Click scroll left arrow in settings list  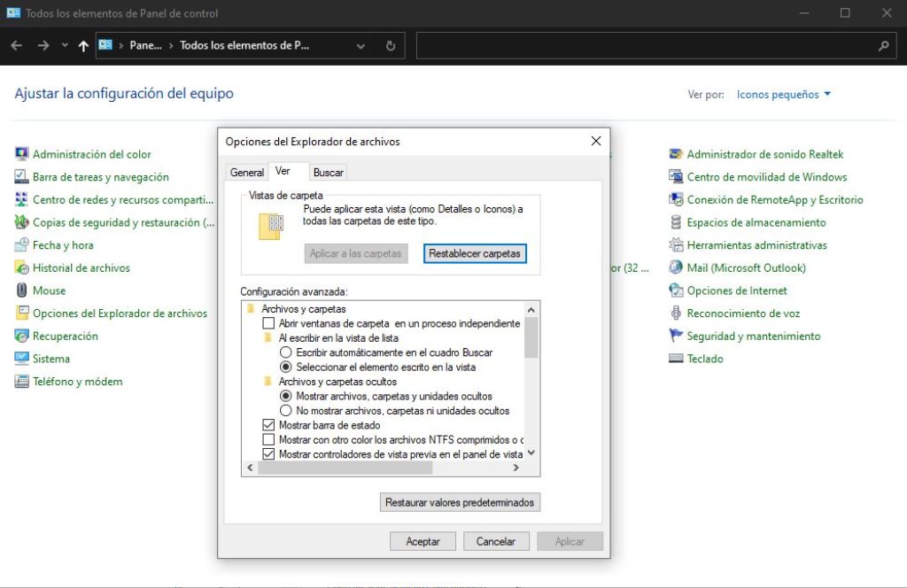(x=250, y=468)
